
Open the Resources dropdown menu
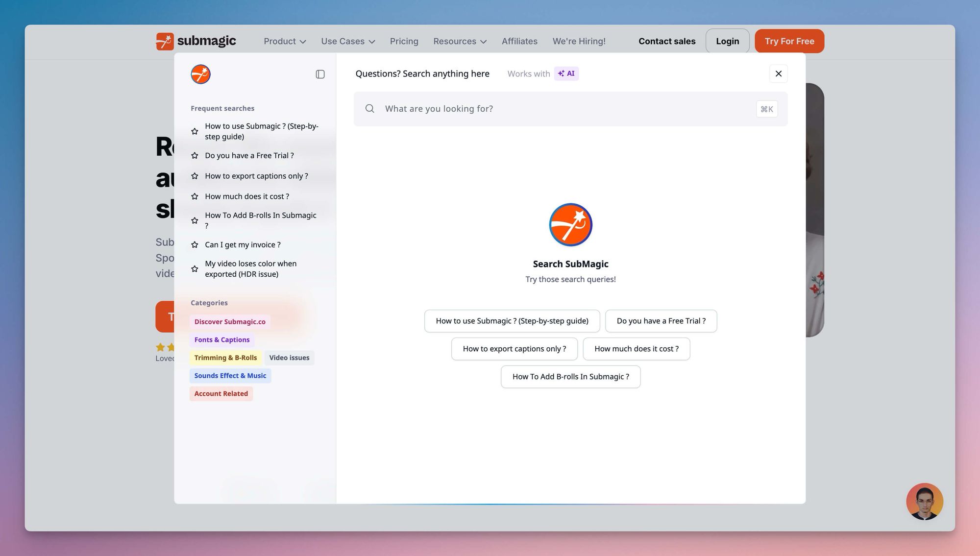(460, 42)
